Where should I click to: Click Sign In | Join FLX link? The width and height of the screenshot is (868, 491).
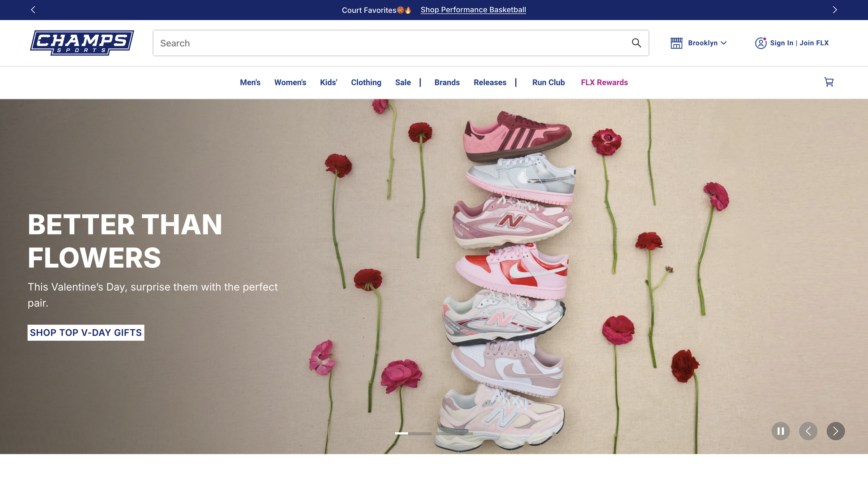799,43
